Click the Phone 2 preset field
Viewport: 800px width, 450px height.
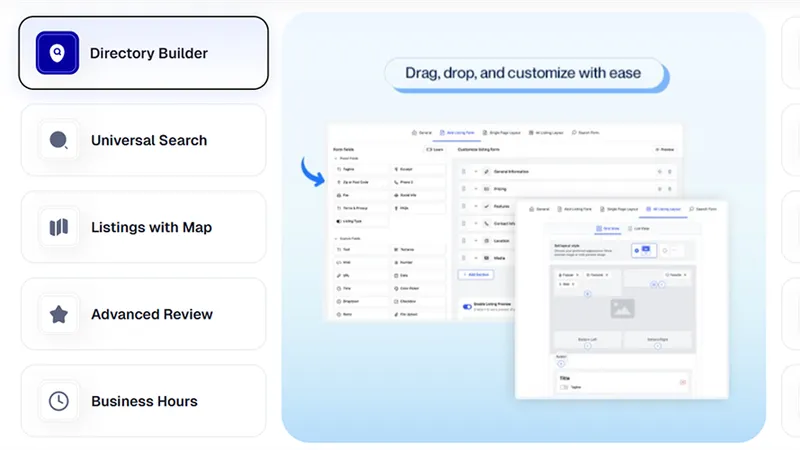pyautogui.click(x=418, y=182)
